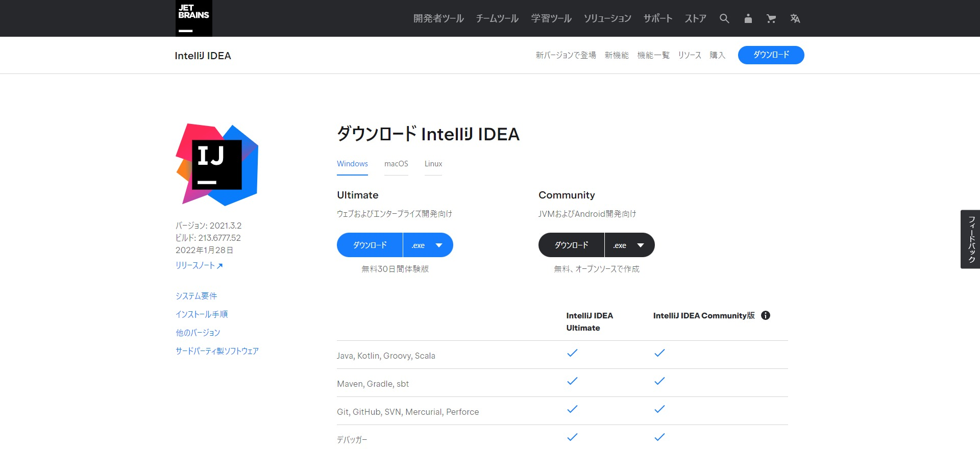
Task: Click Ultimate checkmark in Maven, Gradle row
Action: tap(572, 381)
